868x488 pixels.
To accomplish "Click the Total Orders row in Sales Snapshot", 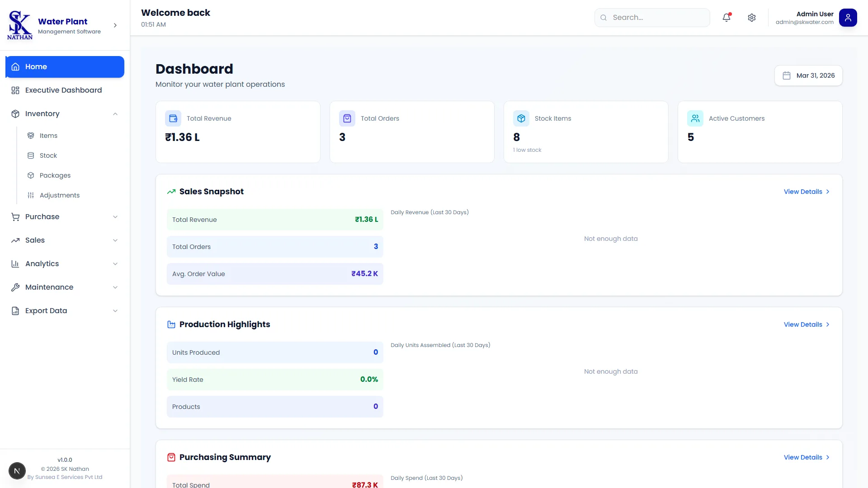I will coord(275,247).
